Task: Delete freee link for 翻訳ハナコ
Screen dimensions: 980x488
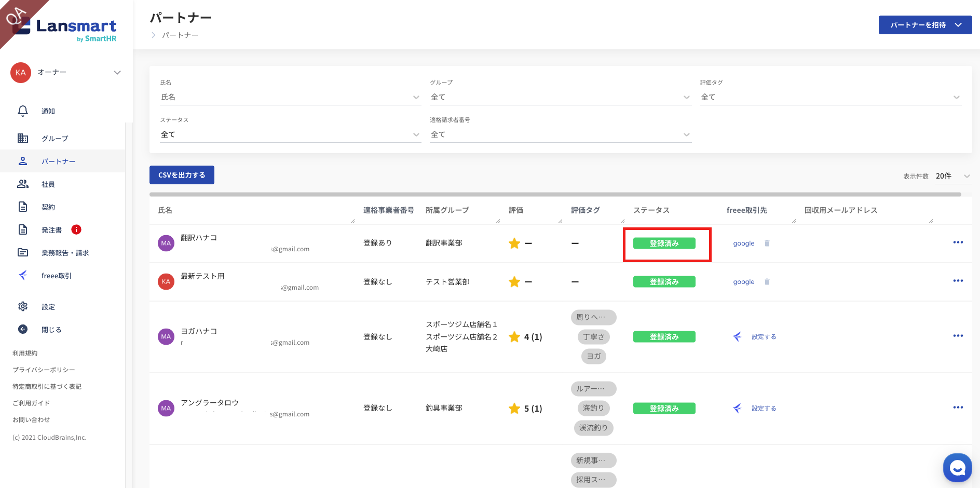Action: 767,243
